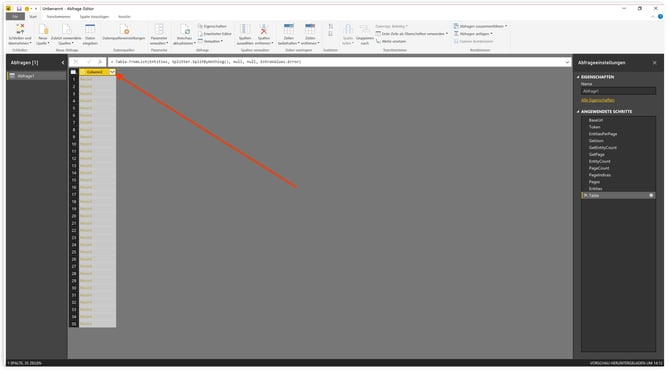Image resolution: width=670 pixels, height=374 pixels.
Task: Open Datentyp dropdown in ribbon
Action: (391, 26)
